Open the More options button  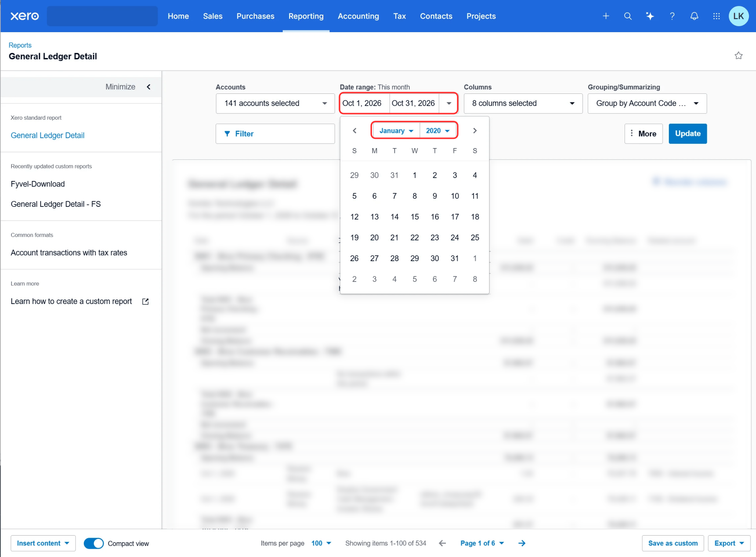click(644, 134)
